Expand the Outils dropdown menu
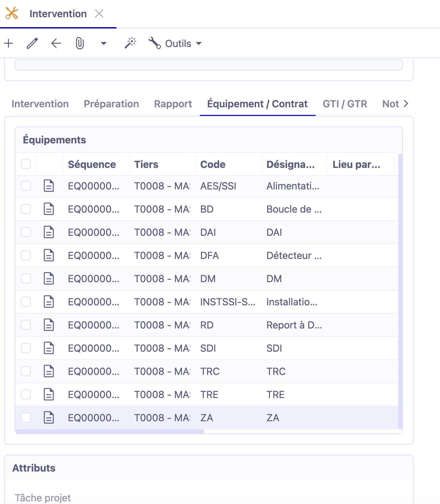This screenshot has height=504, width=440. (175, 43)
